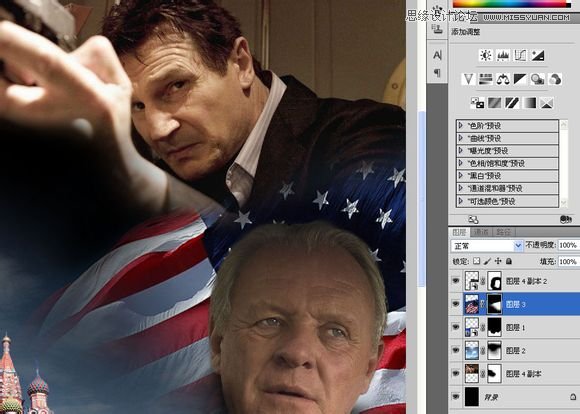The height and width of the screenshot is (414, 580).
Task: Hide the 图层 2 layer
Action: coord(456,350)
